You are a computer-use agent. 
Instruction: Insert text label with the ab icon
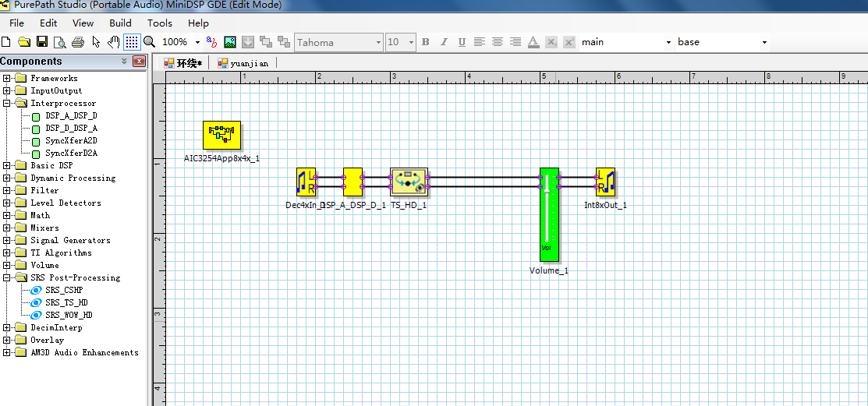[x=211, y=42]
